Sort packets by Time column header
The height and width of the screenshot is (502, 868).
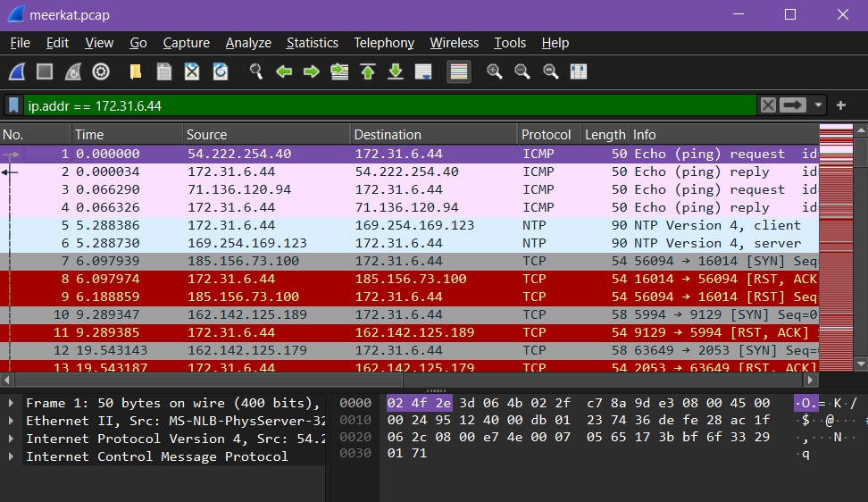tap(127, 135)
